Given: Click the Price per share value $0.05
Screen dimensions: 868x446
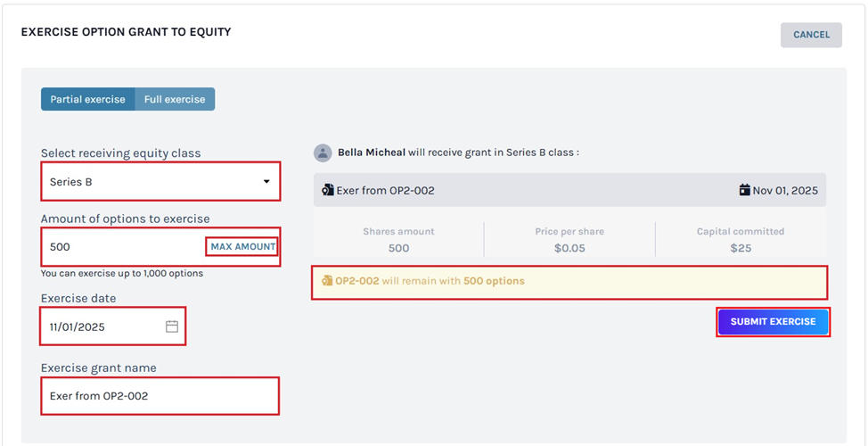Looking at the screenshot, I should tap(569, 248).
